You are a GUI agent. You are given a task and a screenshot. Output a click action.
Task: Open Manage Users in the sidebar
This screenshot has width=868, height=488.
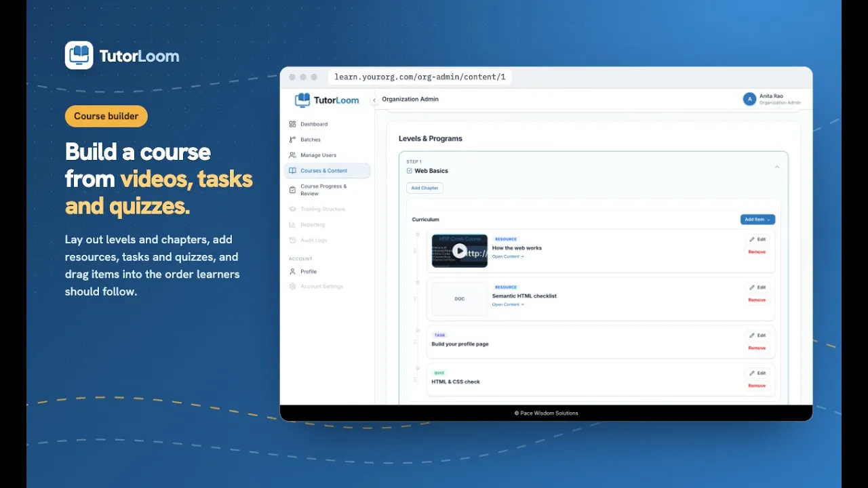[x=327, y=155]
